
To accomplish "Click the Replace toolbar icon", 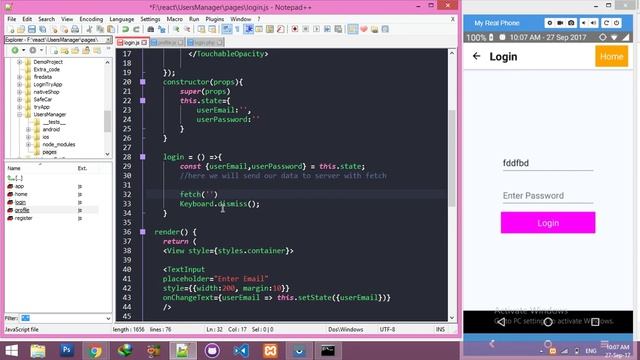I will 162,29.
